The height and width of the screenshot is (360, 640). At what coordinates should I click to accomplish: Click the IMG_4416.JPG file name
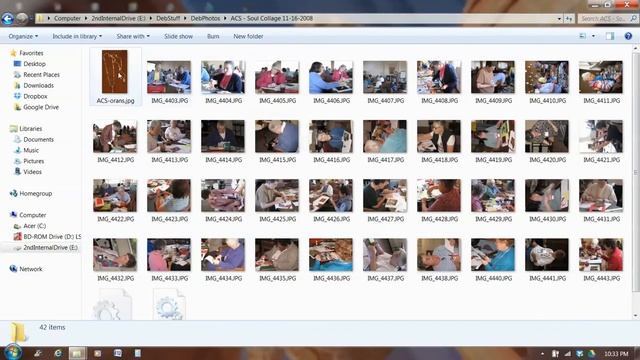(x=331, y=160)
